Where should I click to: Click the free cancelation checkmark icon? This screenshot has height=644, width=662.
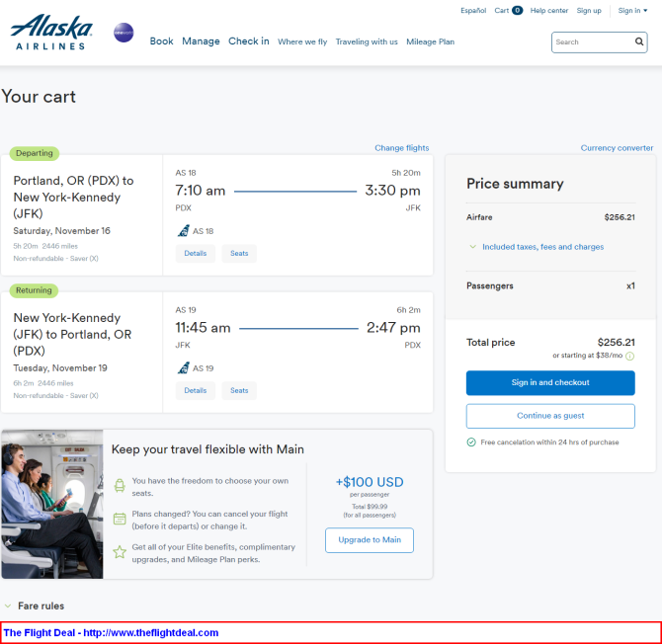(471, 442)
